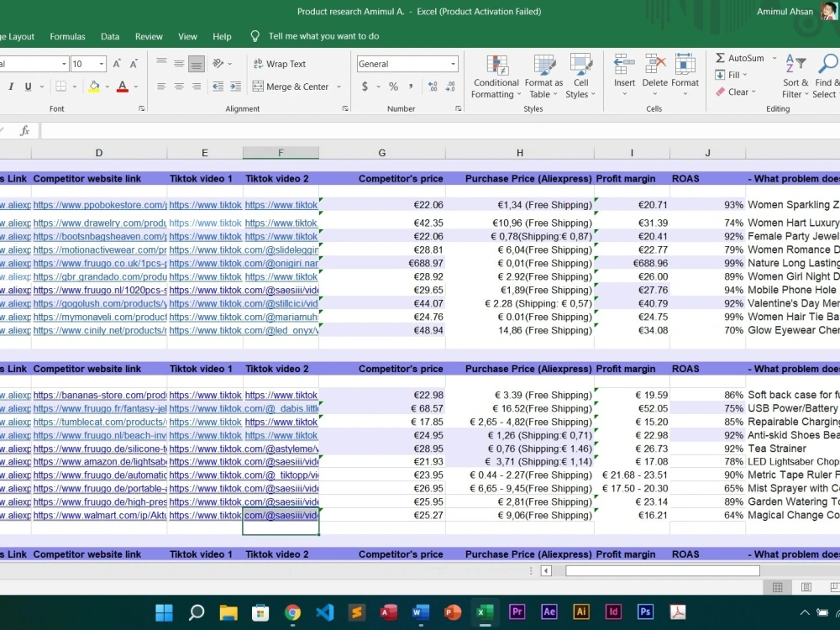Center text horizontally
This screenshot has height=630, width=840.
(x=179, y=87)
